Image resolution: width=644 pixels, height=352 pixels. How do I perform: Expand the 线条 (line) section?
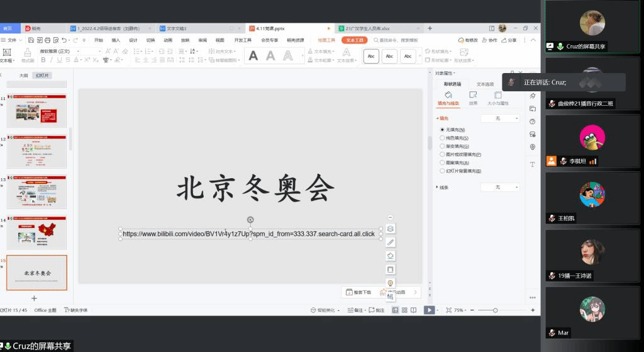click(437, 187)
